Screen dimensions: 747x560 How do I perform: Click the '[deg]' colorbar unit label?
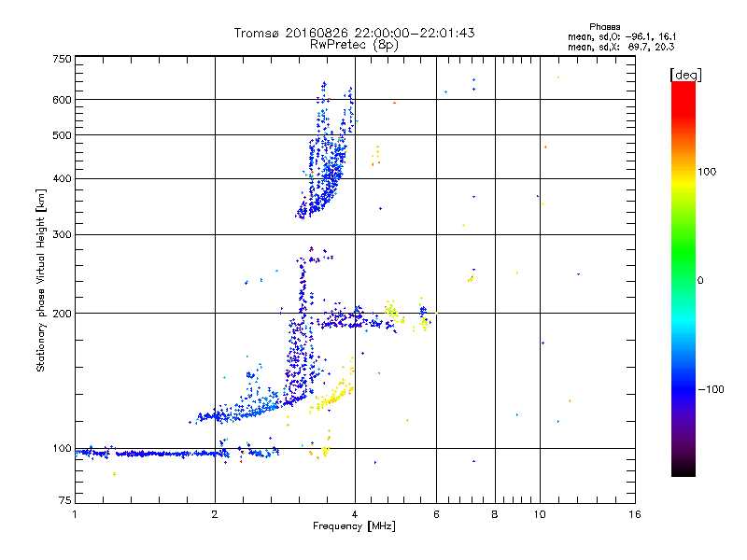(x=685, y=75)
